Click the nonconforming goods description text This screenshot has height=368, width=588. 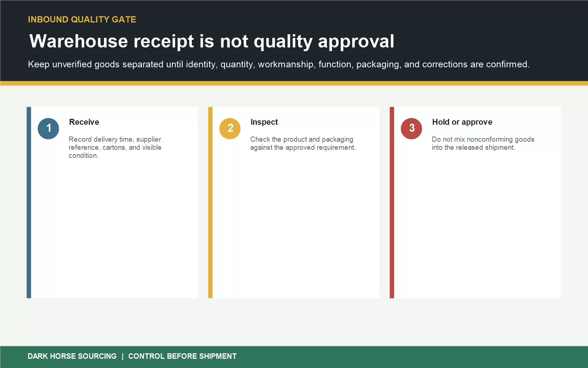pyautogui.click(x=483, y=144)
